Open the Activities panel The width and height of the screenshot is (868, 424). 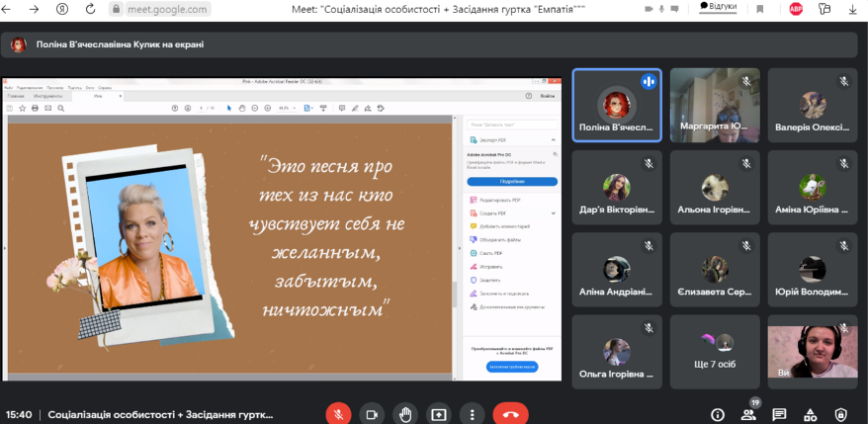click(x=811, y=414)
